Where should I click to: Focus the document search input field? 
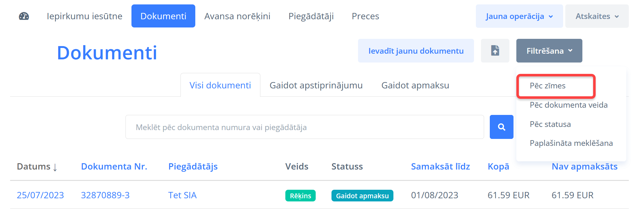304,127
